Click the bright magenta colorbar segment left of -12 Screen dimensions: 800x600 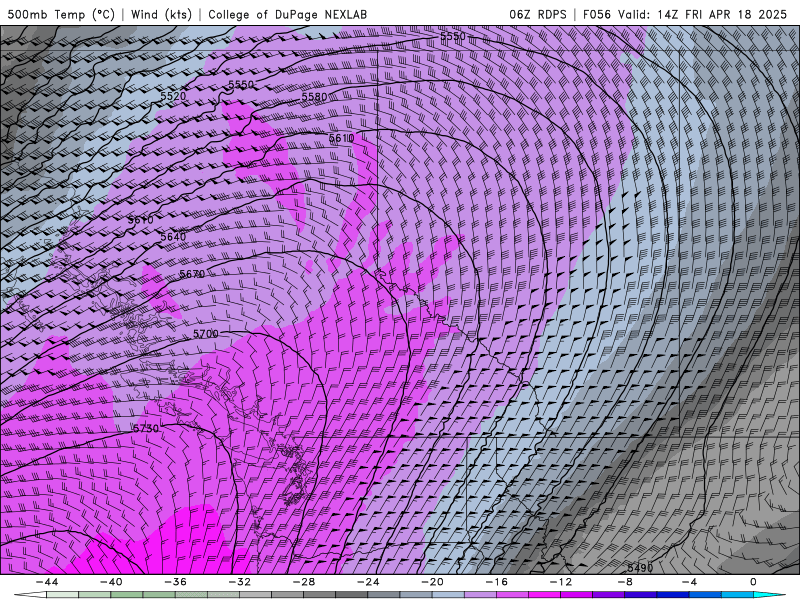click(544, 595)
